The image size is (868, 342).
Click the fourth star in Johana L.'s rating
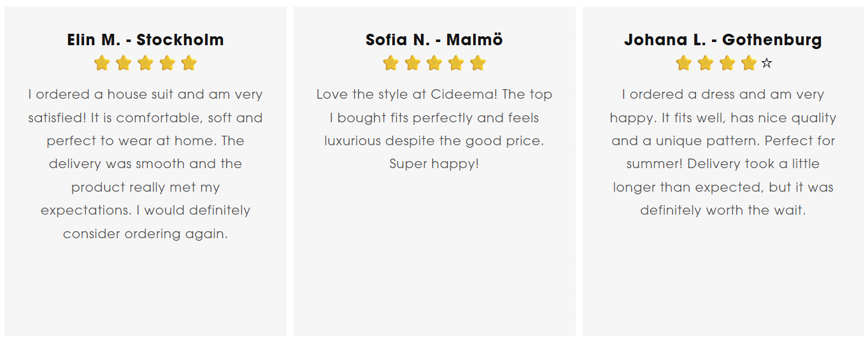coord(749,63)
